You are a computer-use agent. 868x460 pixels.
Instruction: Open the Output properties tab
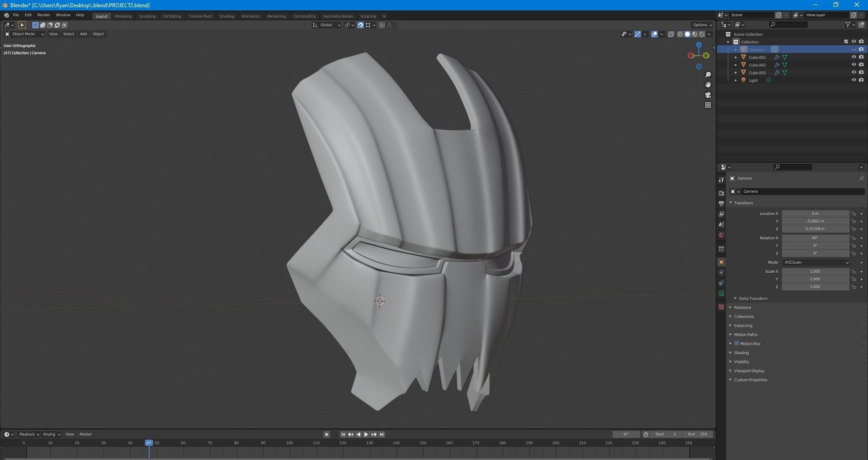click(721, 204)
